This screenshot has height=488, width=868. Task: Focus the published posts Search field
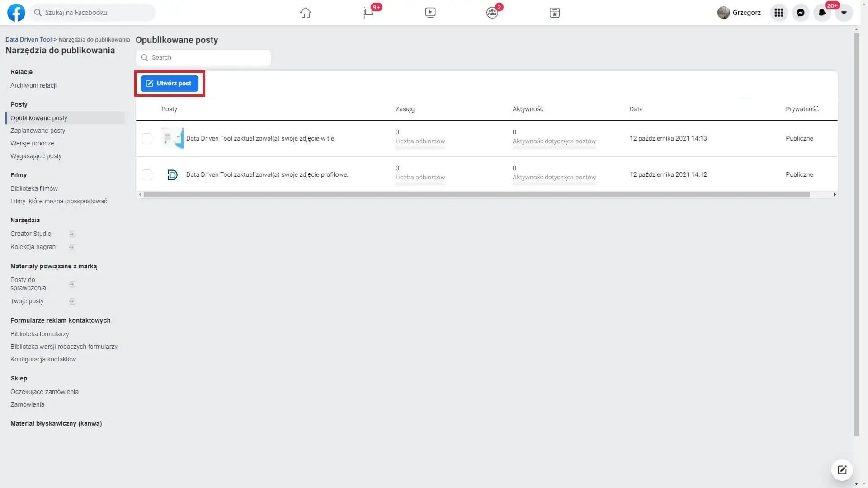[203, 58]
